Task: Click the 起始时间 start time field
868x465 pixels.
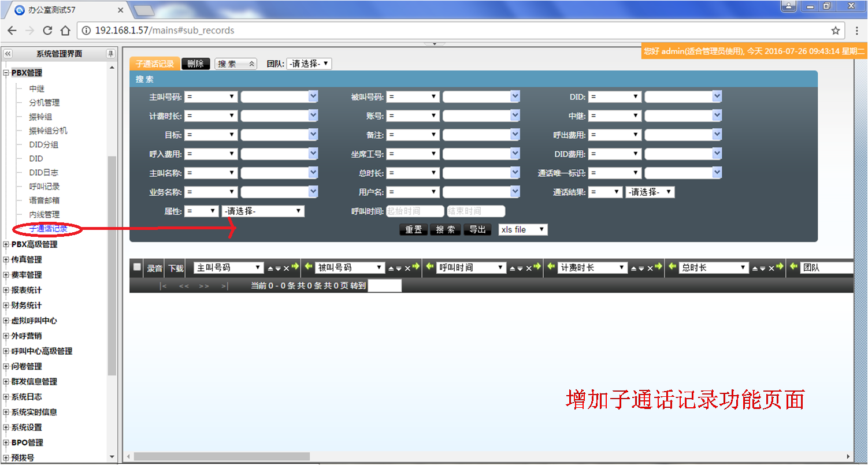Action: 414,211
